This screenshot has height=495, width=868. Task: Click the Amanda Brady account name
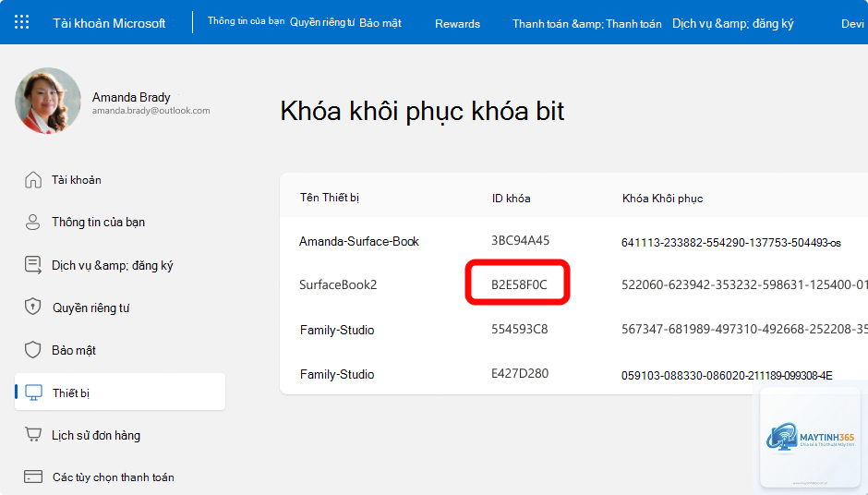click(131, 98)
